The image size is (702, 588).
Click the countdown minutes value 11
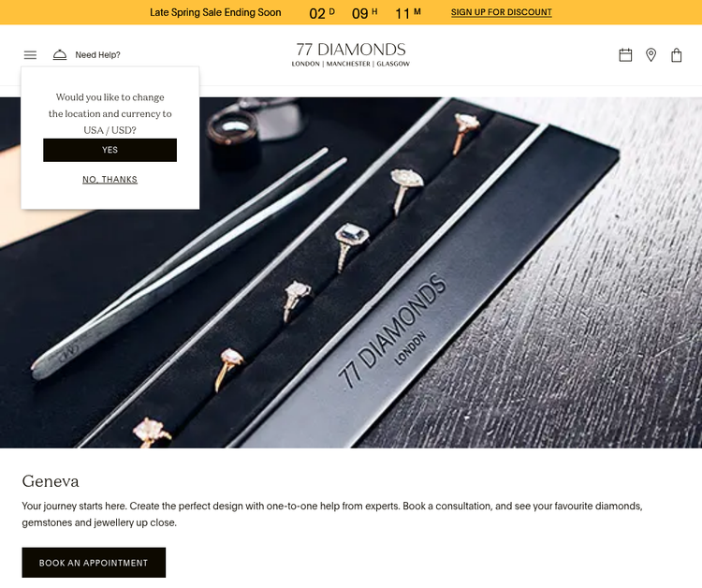(402, 13)
